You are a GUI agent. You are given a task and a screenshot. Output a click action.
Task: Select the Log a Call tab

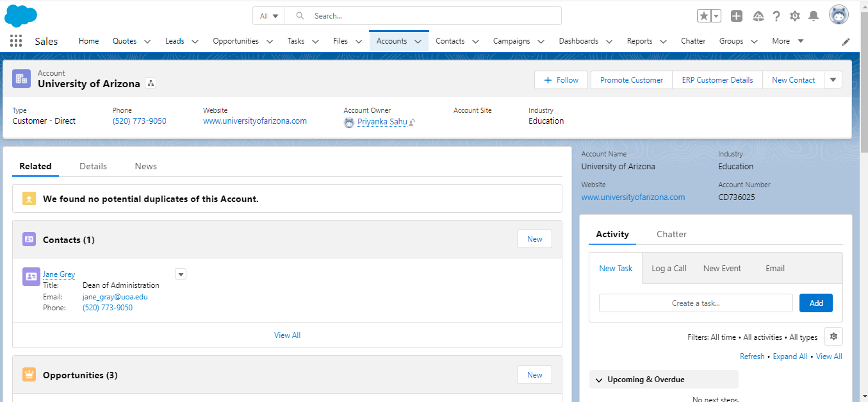[x=669, y=269]
